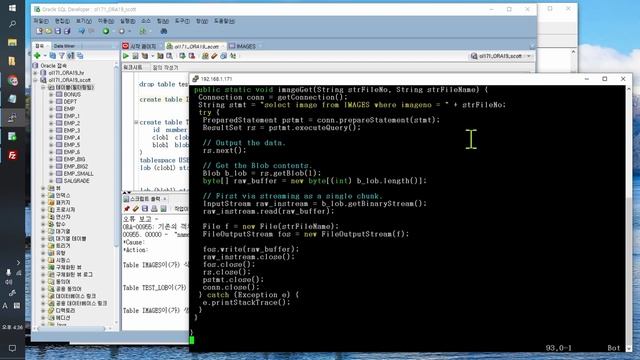This screenshot has width=640, height=360.
Task: Click the binoculars find icon in main toolbar
Action: [164, 31]
